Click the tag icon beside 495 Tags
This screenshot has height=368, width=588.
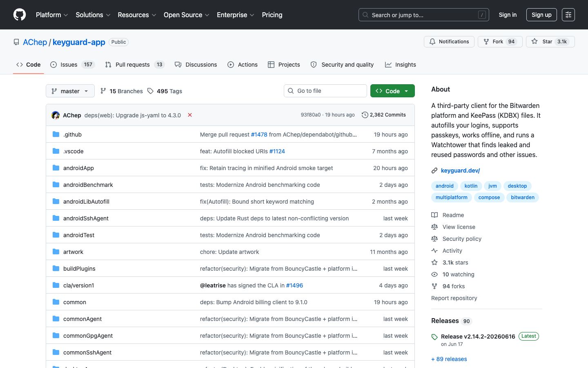(151, 91)
